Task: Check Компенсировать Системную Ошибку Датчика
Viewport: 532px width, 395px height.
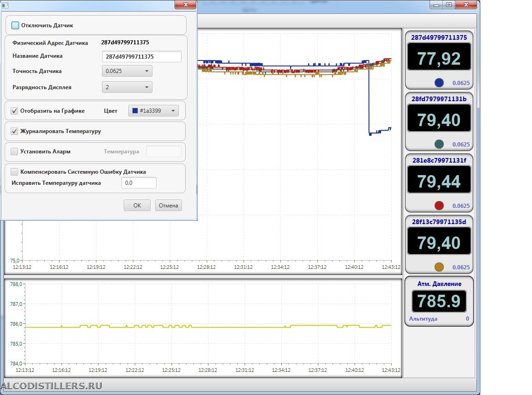Action: coord(14,172)
